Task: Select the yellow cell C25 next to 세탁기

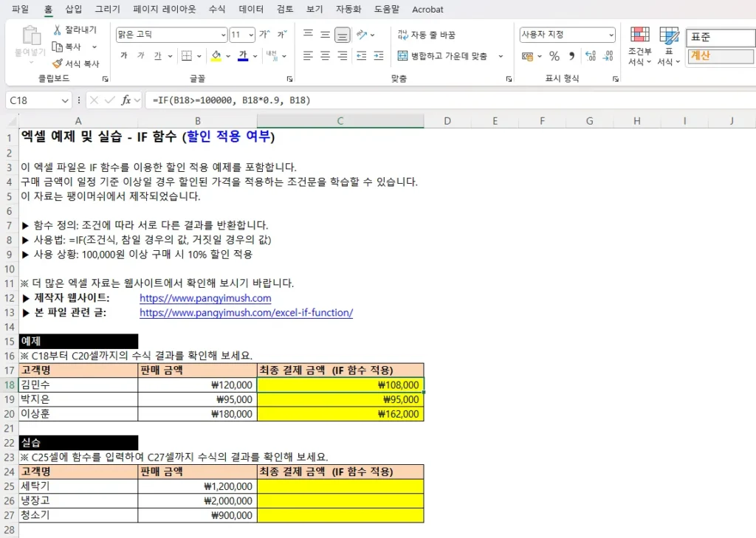Action: coord(340,486)
